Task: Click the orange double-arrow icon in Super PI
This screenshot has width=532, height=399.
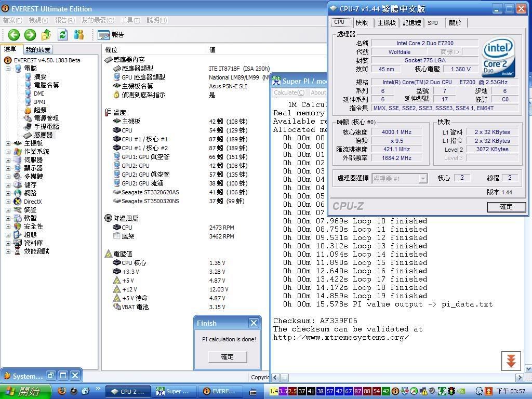Action: 511,361
